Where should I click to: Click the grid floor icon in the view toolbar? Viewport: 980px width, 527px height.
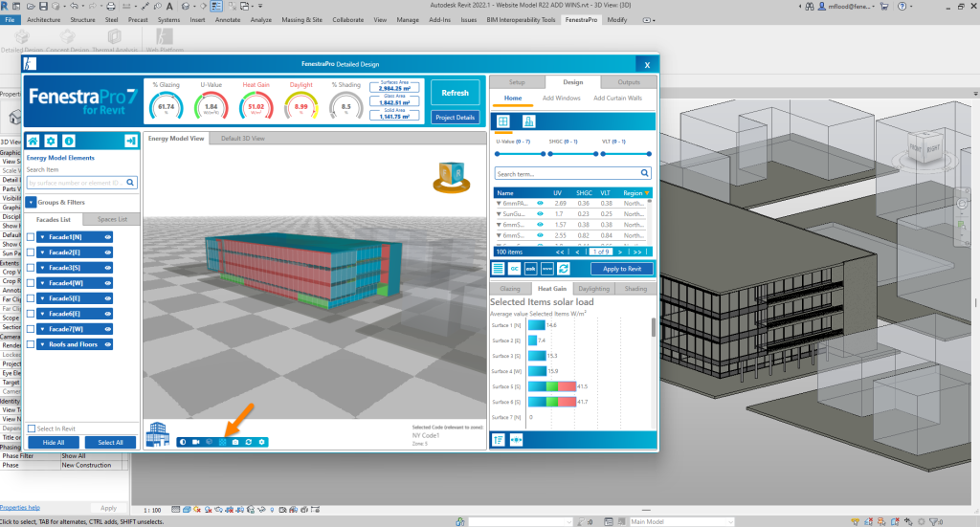click(222, 442)
